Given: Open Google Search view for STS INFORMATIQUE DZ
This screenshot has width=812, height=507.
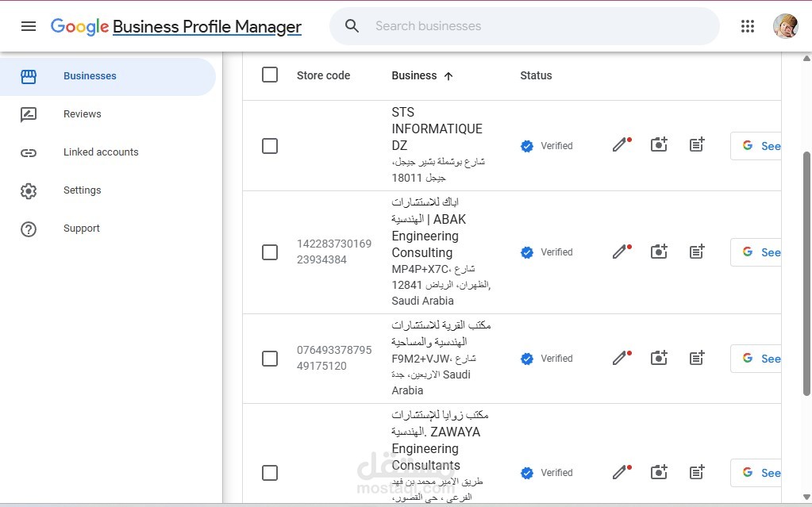Looking at the screenshot, I should [760, 146].
